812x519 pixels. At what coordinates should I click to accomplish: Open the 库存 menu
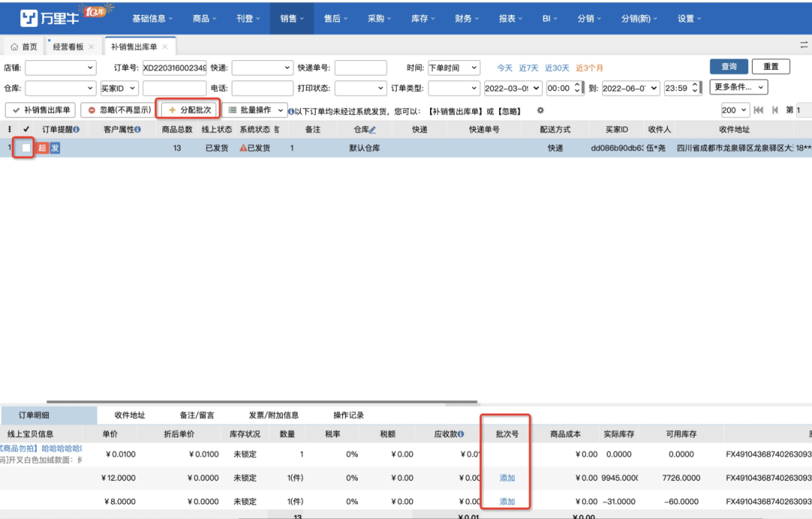[x=423, y=19]
